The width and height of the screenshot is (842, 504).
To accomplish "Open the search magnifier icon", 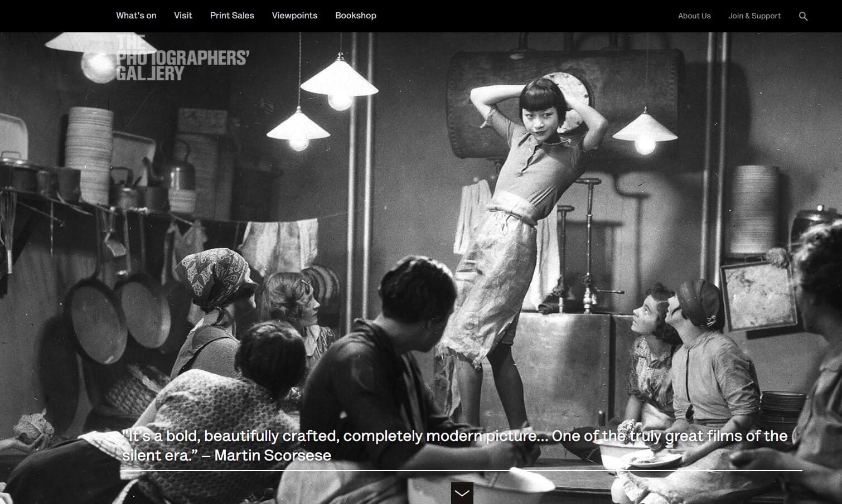I will [803, 16].
